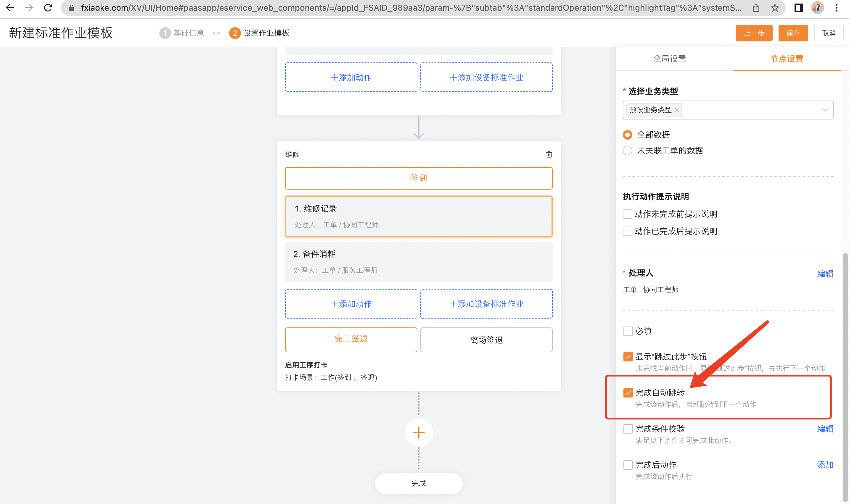Open the 选择业务类型 dropdown

[825, 110]
